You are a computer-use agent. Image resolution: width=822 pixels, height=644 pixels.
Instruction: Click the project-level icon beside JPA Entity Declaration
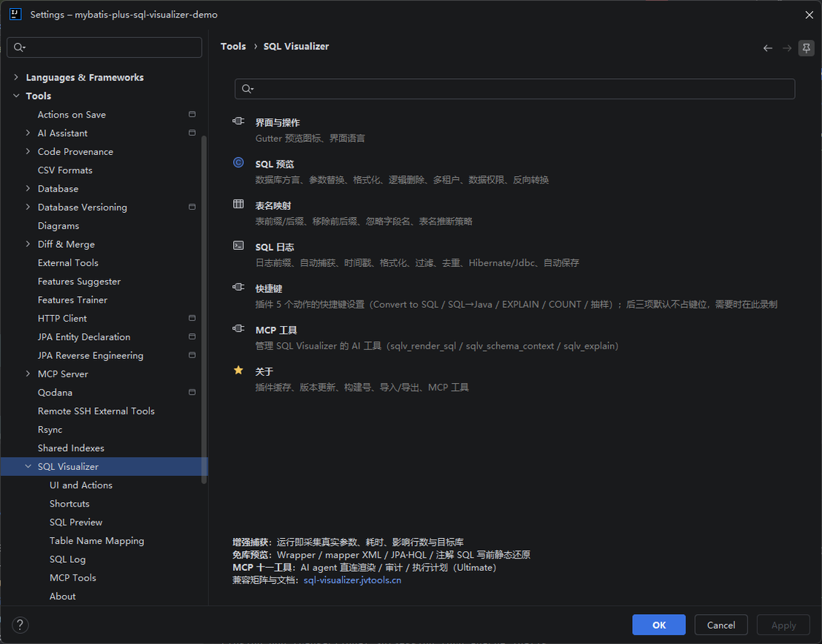click(x=192, y=337)
